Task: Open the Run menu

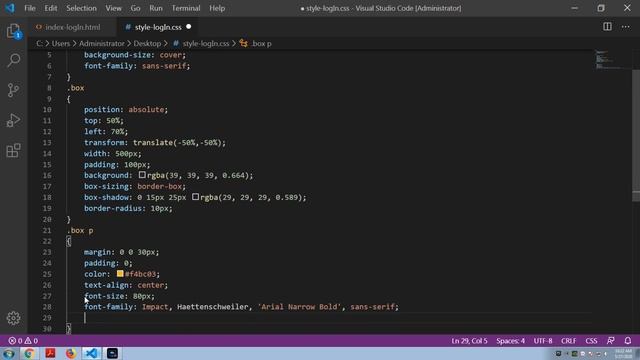Action: [x=156, y=8]
